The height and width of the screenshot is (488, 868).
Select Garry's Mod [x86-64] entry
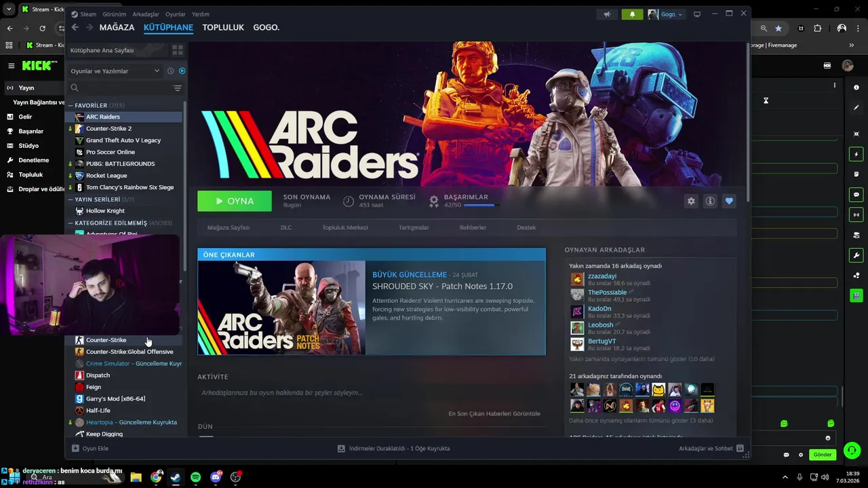[124, 399]
